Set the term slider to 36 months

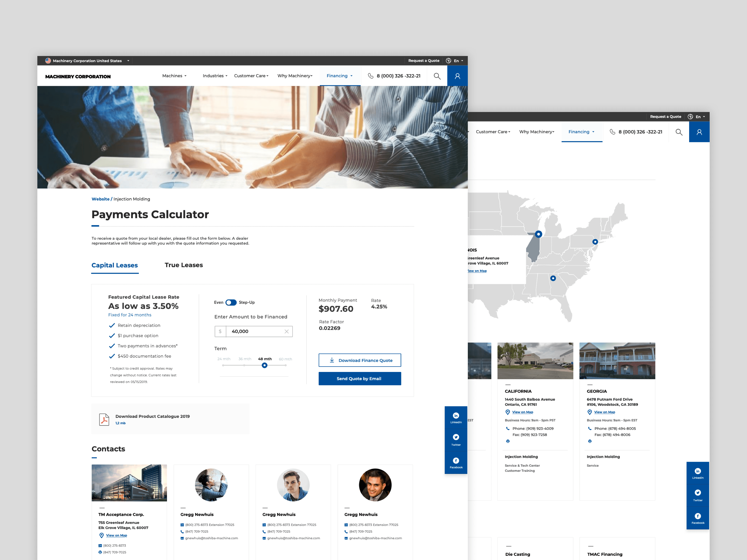244,365
